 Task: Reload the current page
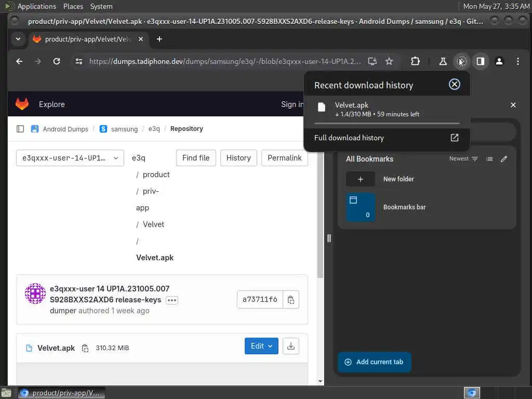(57, 61)
